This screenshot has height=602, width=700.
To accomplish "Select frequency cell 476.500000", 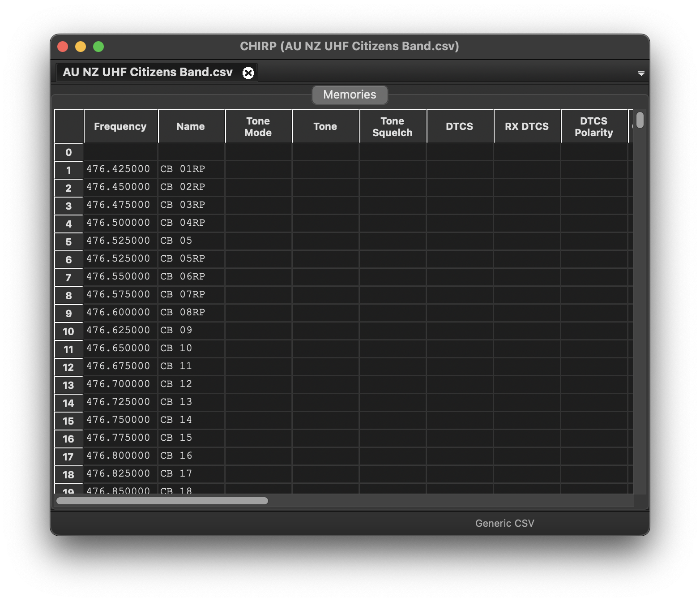I will coord(121,223).
